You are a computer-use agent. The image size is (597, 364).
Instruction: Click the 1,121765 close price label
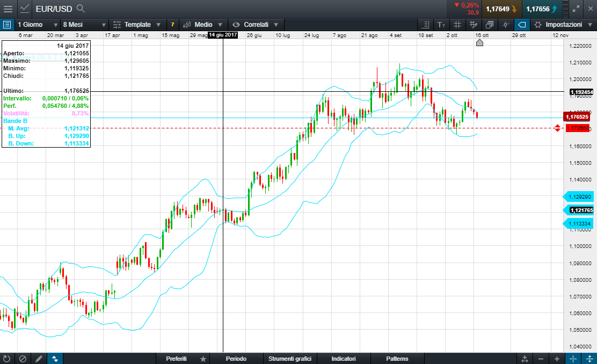[x=581, y=210]
